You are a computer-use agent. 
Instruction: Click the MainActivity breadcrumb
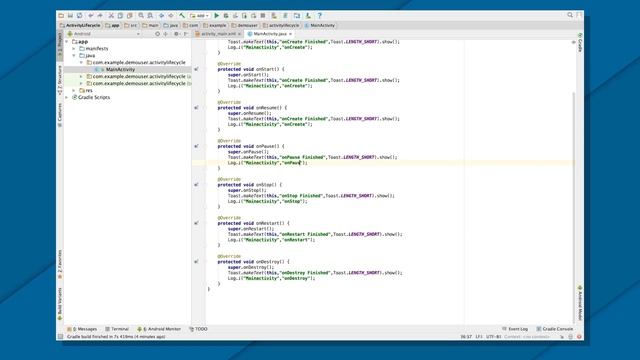coord(320,25)
